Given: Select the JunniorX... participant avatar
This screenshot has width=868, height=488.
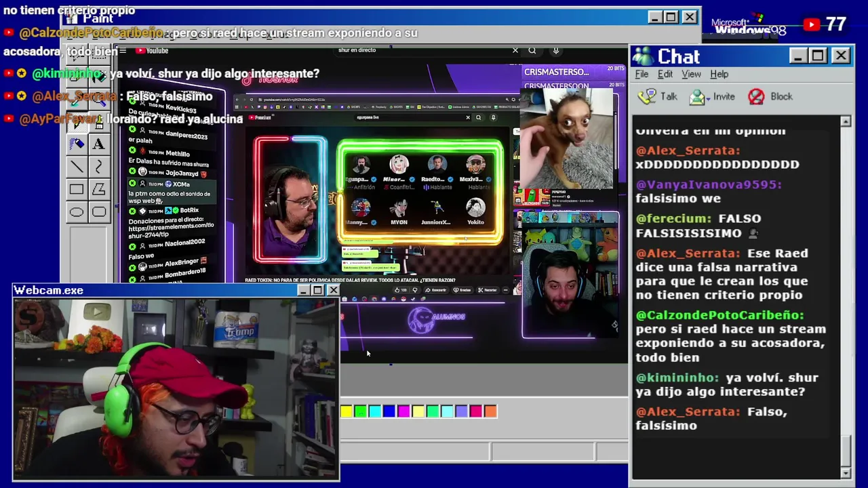Looking at the screenshot, I should coord(437,207).
